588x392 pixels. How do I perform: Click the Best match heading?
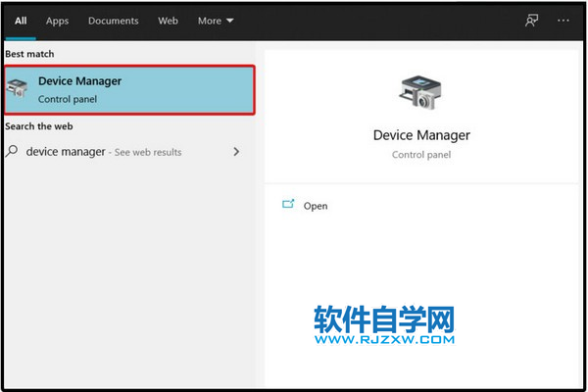29,54
